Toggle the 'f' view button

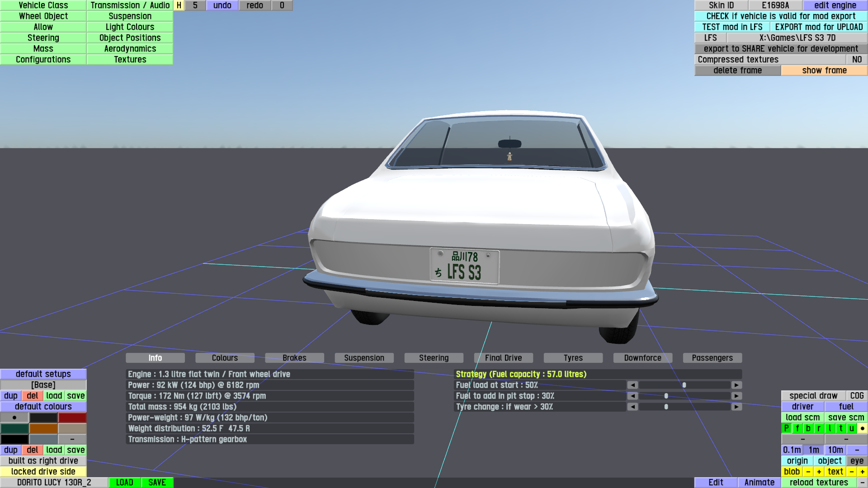coord(797,428)
